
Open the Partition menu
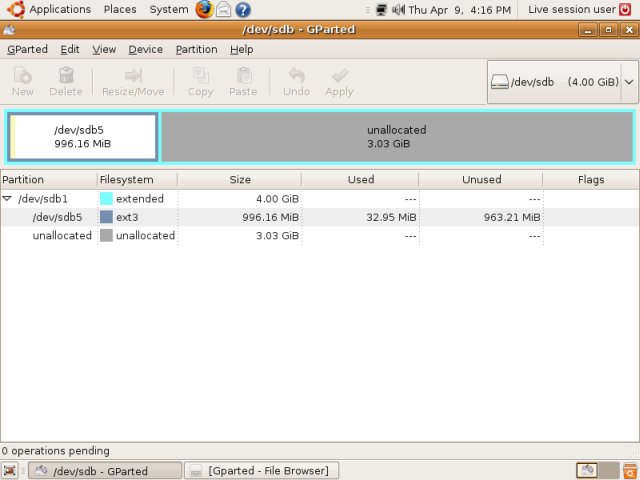point(196,49)
